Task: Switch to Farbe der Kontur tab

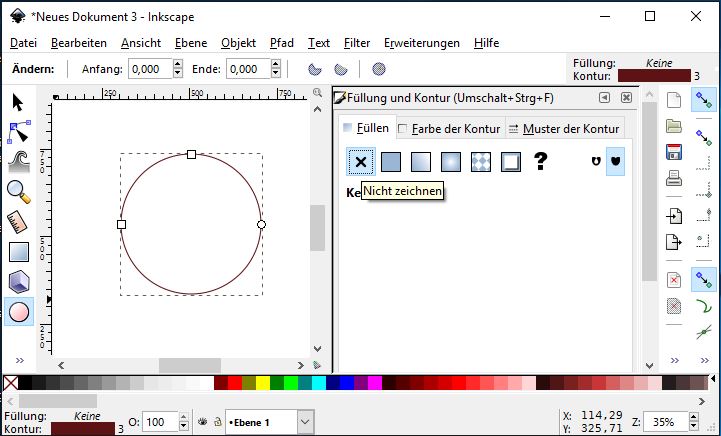Action: point(450,129)
